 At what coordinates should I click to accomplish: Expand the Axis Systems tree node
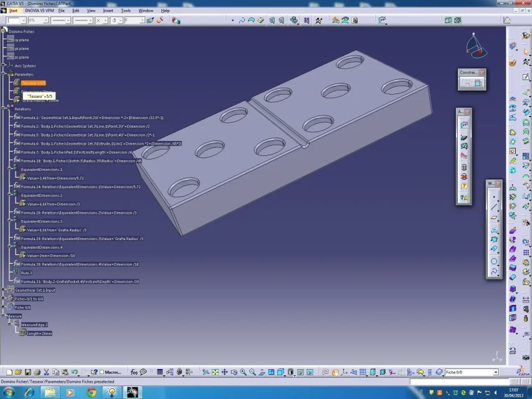pos(3,65)
